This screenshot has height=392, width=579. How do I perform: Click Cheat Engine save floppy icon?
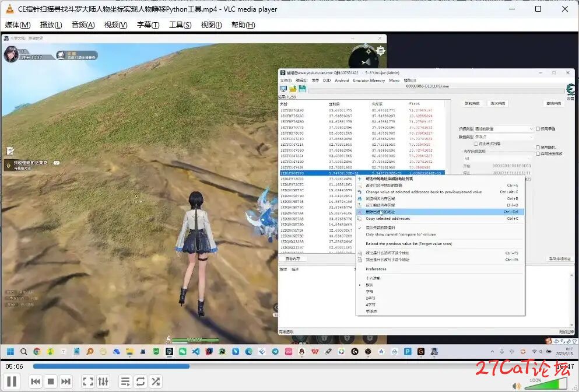click(303, 89)
